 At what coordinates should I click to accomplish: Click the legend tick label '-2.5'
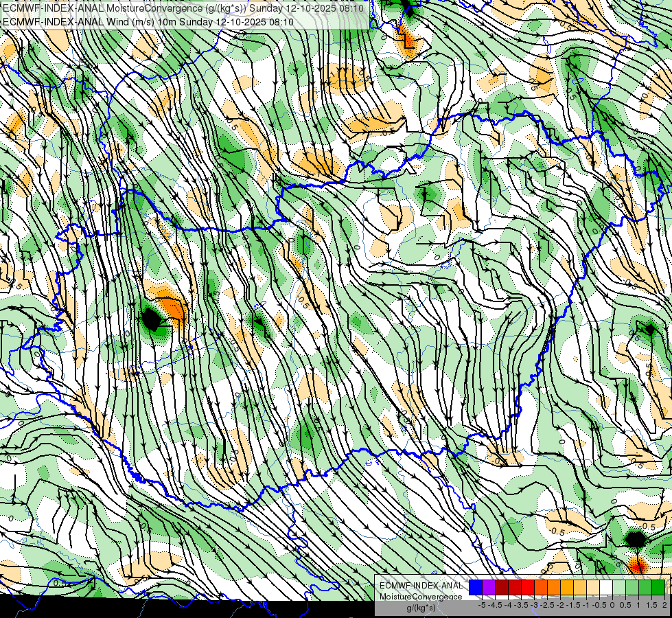(x=547, y=605)
